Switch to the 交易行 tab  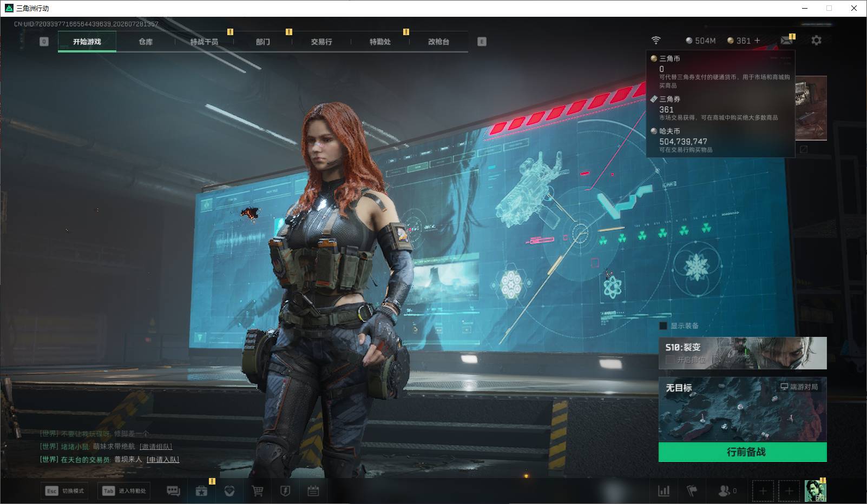click(x=321, y=42)
